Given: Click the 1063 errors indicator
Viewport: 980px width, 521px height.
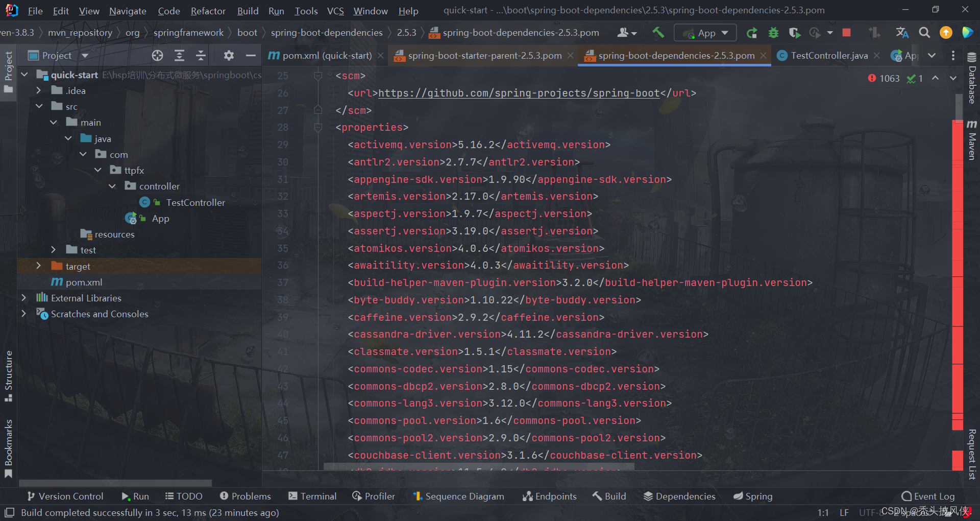Looking at the screenshot, I should (x=884, y=78).
